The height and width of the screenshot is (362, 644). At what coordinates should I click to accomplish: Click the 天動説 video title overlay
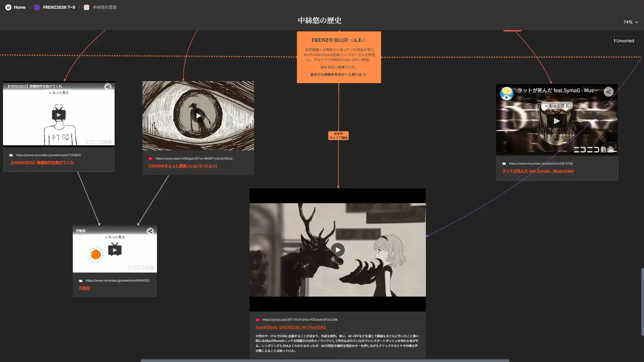[80, 231]
